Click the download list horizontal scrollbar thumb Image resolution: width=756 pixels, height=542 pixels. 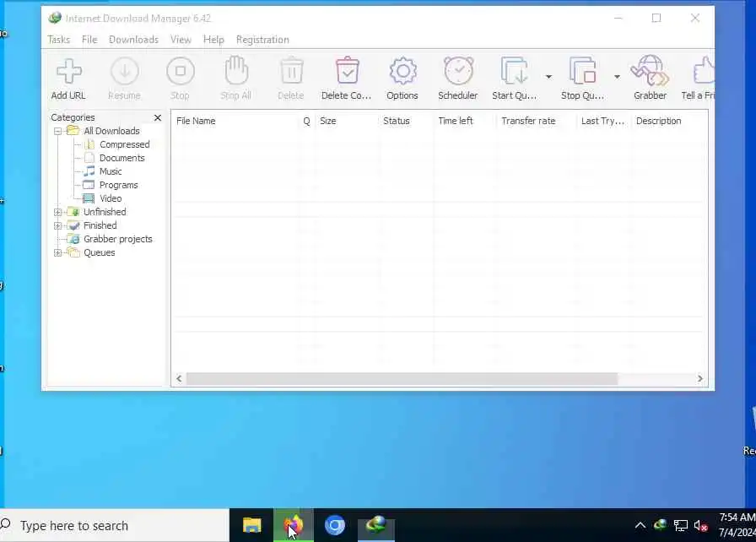(x=402, y=379)
